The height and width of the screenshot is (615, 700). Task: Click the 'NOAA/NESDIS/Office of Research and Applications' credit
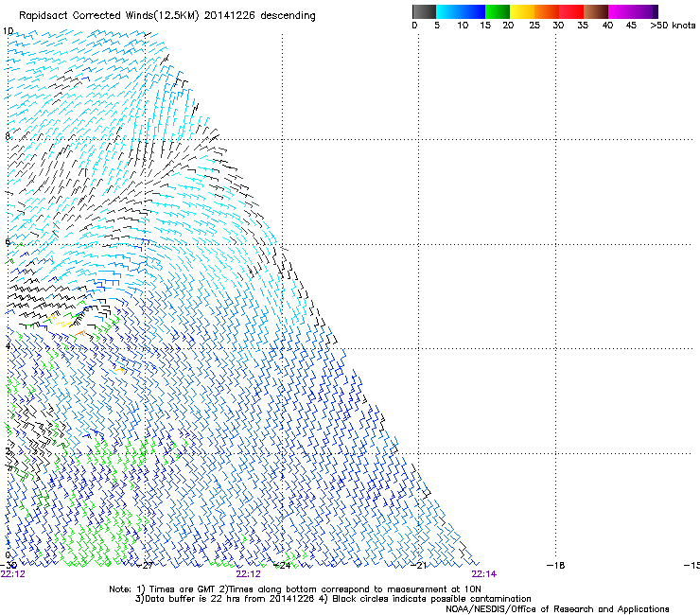(557, 609)
